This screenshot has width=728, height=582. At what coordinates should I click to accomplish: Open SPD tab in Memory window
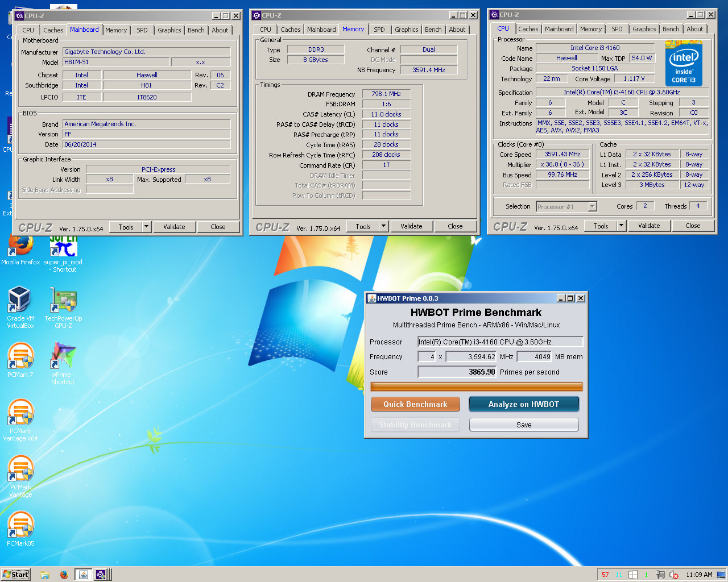point(379,30)
